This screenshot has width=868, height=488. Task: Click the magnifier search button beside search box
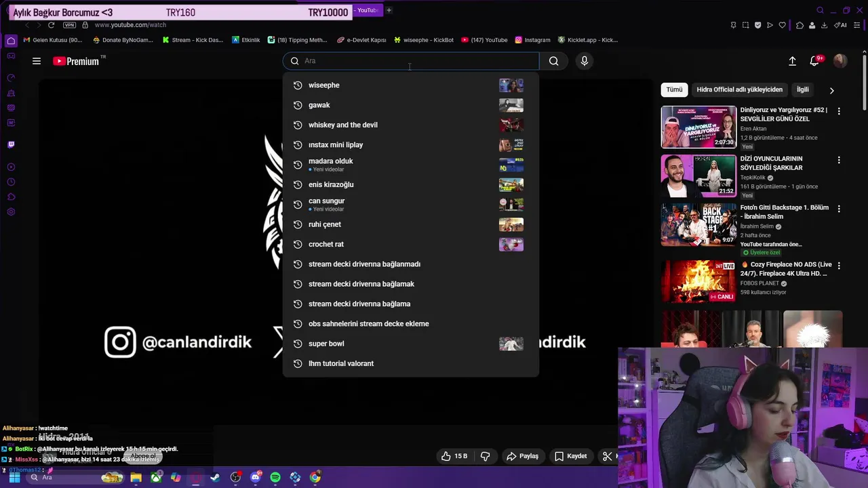click(x=554, y=61)
